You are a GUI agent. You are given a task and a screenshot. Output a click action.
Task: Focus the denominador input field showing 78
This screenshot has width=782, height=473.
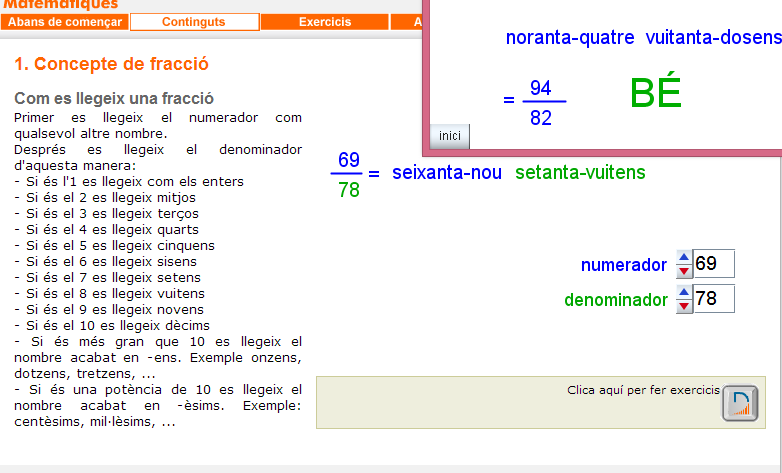(x=714, y=299)
